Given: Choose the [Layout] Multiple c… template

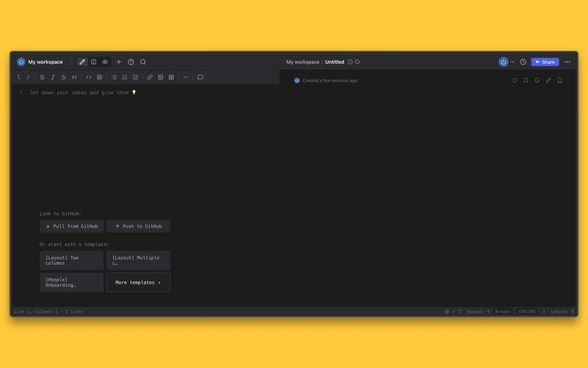Looking at the screenshot, I should coord(138,261).
